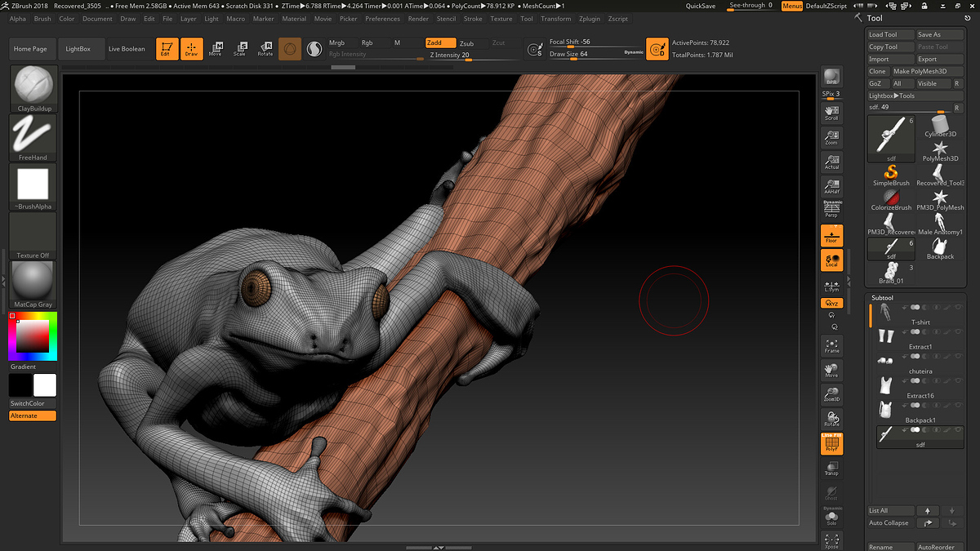The width and height of the screenshot is (980, 551).
Task: Adjust the Z Intensity slider
Action: point(474,56)
